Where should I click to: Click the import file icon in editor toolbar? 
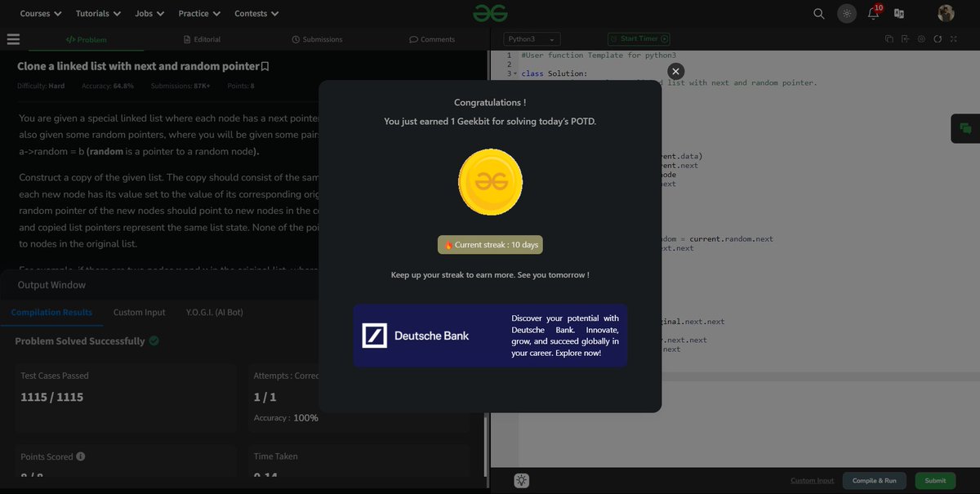[x=906, y=39]
